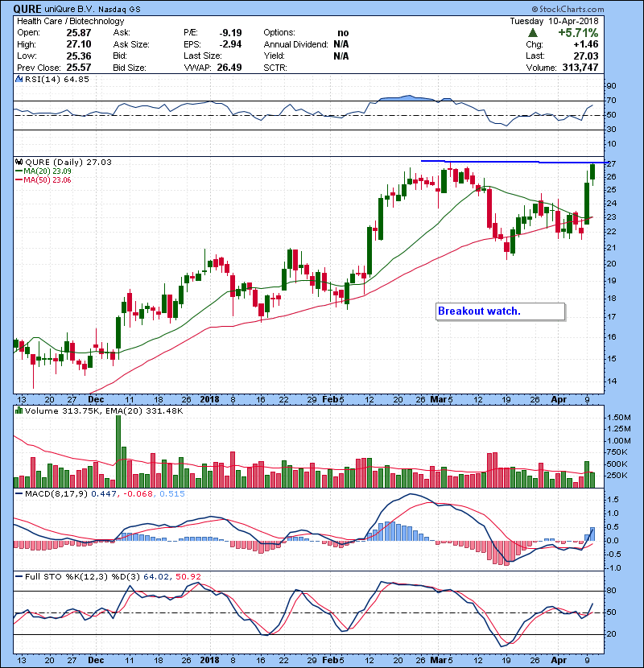Click the High value 27.10

[78, 44]
